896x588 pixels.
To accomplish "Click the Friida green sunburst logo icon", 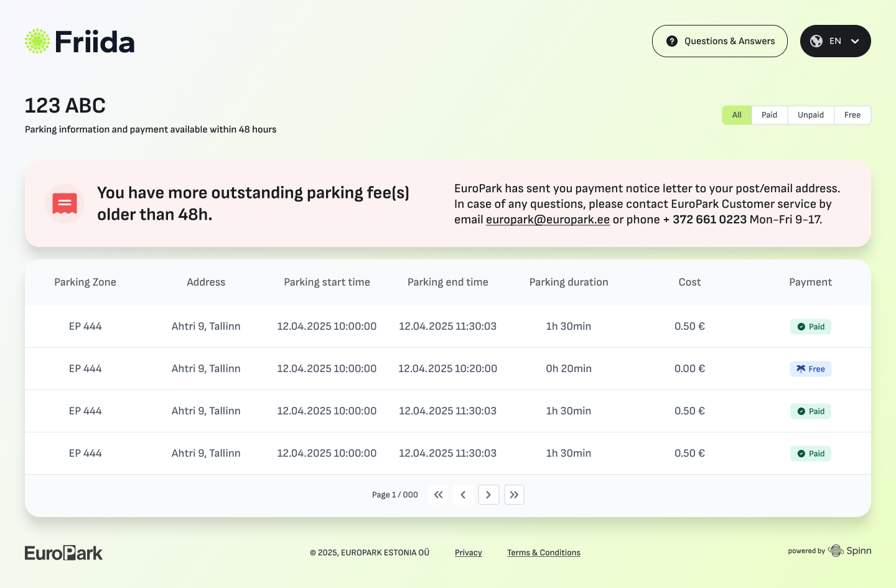I will coord(37,41).
